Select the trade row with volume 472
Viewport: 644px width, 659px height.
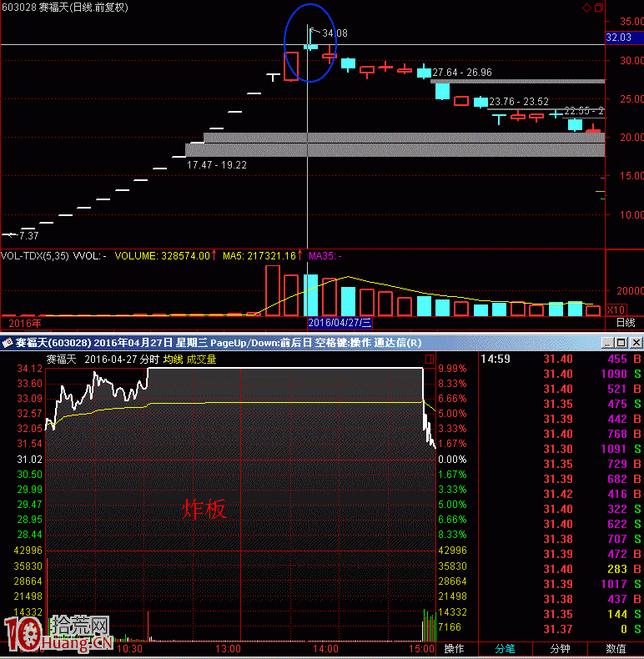(x=561, y=554)
